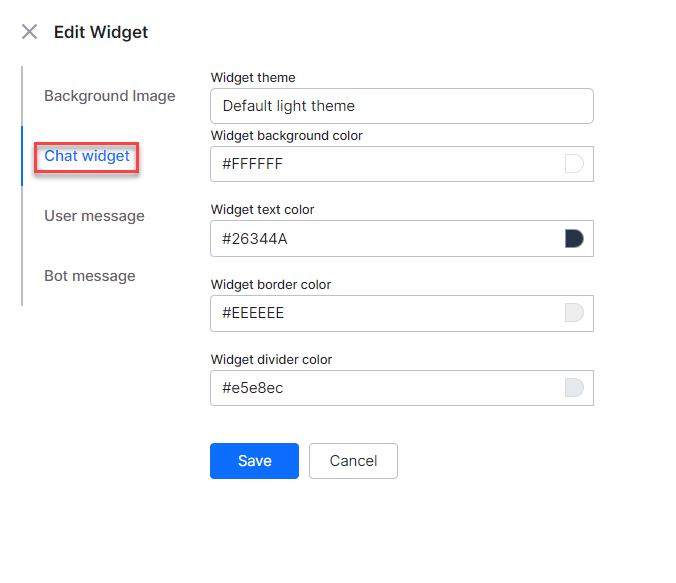Save the widget changes

coord(254,461)
